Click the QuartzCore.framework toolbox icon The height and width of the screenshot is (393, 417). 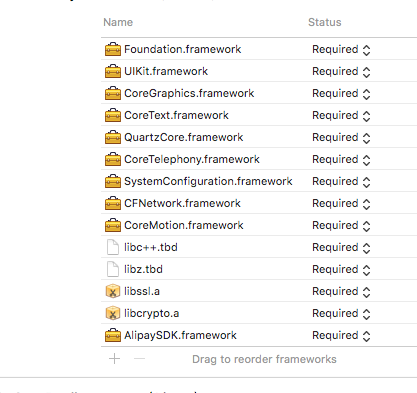coord(113,137)
